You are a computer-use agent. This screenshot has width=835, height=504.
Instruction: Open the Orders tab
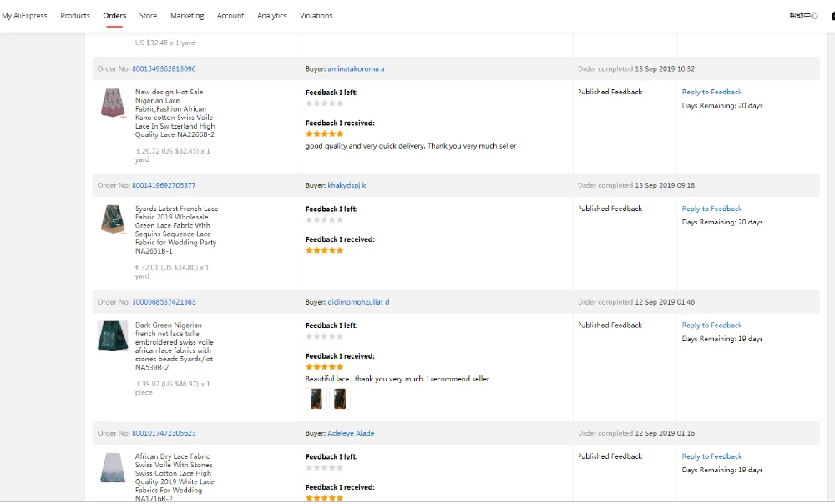pos(114,16)
